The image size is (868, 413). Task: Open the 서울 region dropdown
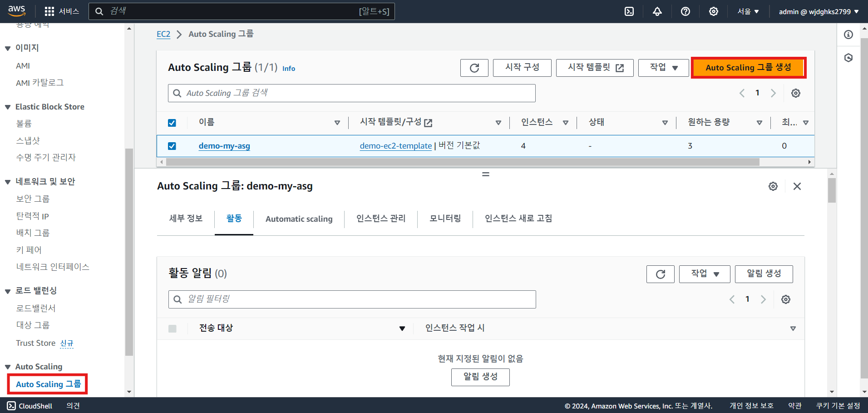click(x=748, y=11)
